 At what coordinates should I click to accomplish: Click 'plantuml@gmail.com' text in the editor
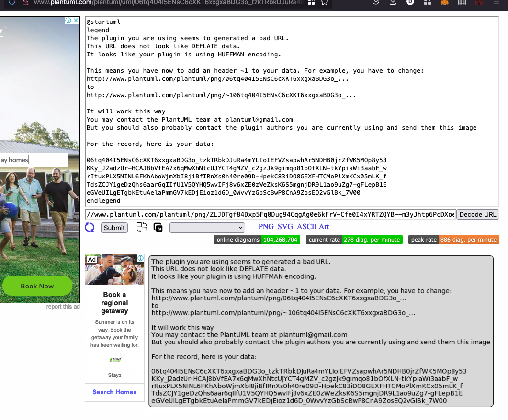259,120
